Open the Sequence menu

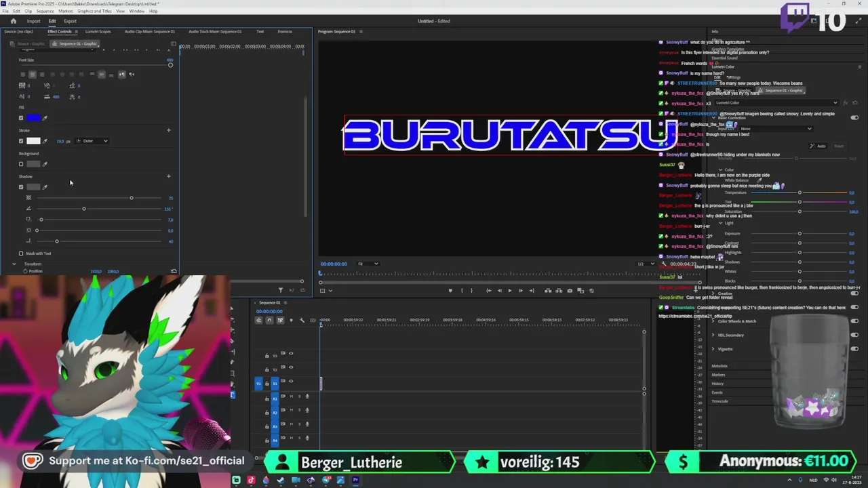point(45,11)
